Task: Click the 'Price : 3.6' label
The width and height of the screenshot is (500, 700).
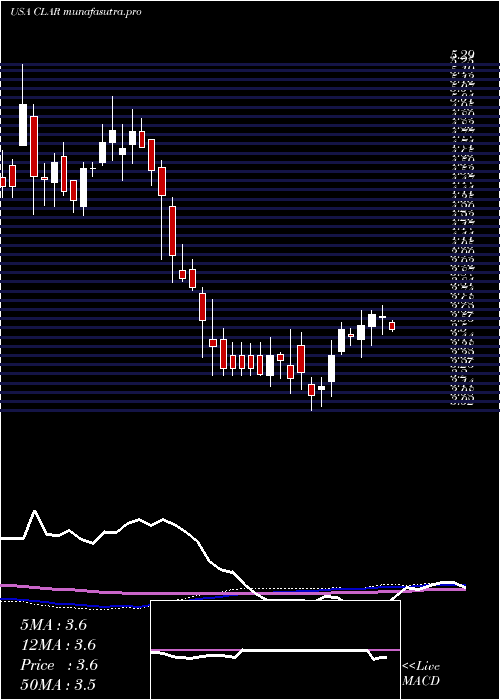Action: click(59, 665)
